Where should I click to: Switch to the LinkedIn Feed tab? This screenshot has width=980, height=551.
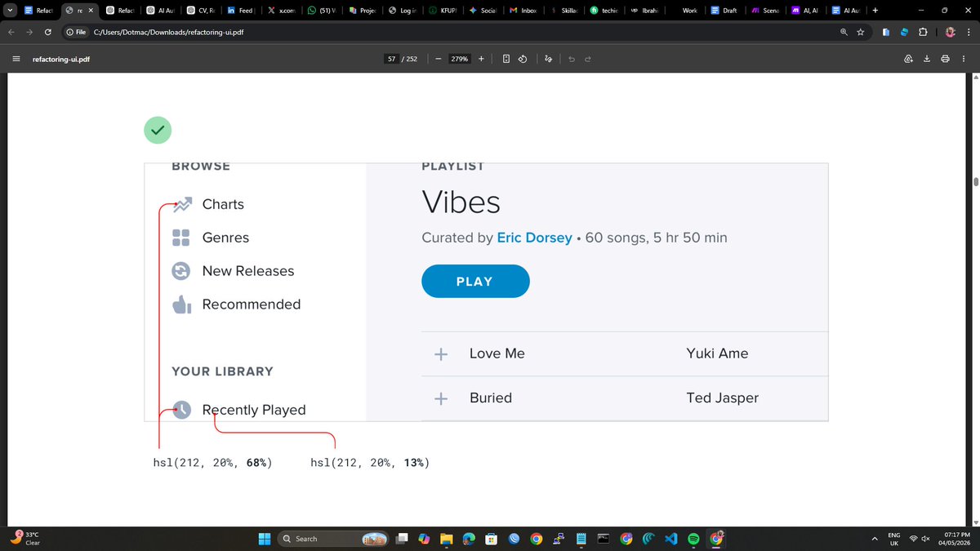pyautogui.click(x=241, y=11)
